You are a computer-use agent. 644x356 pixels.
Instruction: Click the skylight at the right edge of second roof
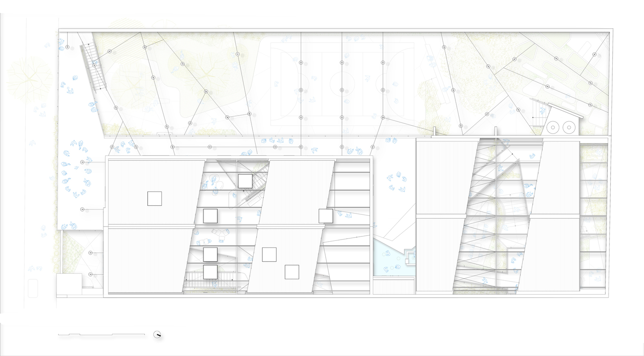coord(326,216)
